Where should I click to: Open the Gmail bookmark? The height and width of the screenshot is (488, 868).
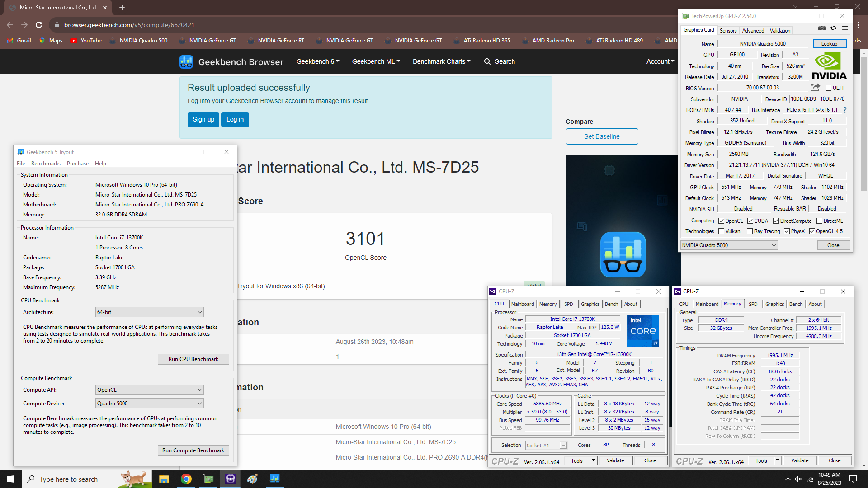coord(19,41)
